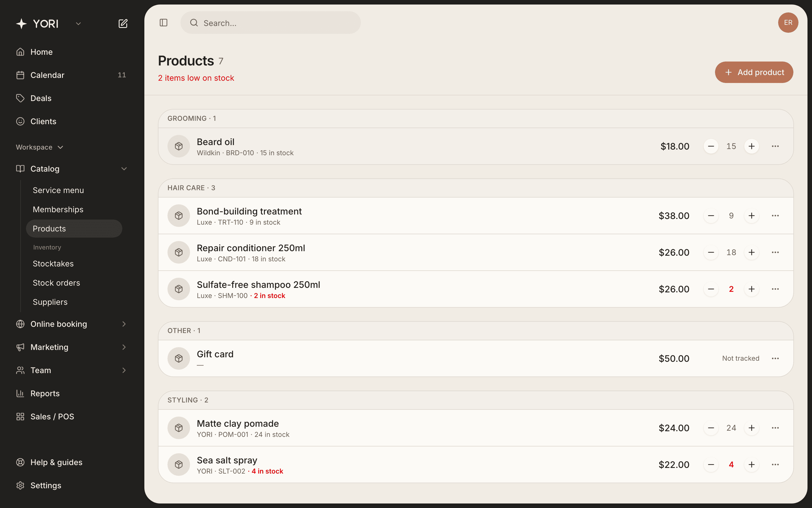This screenshot has width=812, height=508.
Task: Increase Repair conditioner 250ml stock
Action: (x=751, y=252)
